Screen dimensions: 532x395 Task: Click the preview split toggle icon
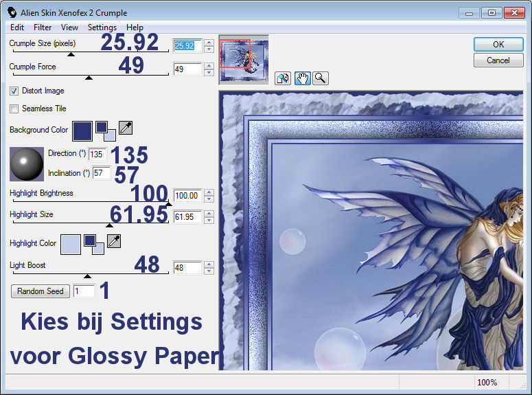click(x=283, y=78)
